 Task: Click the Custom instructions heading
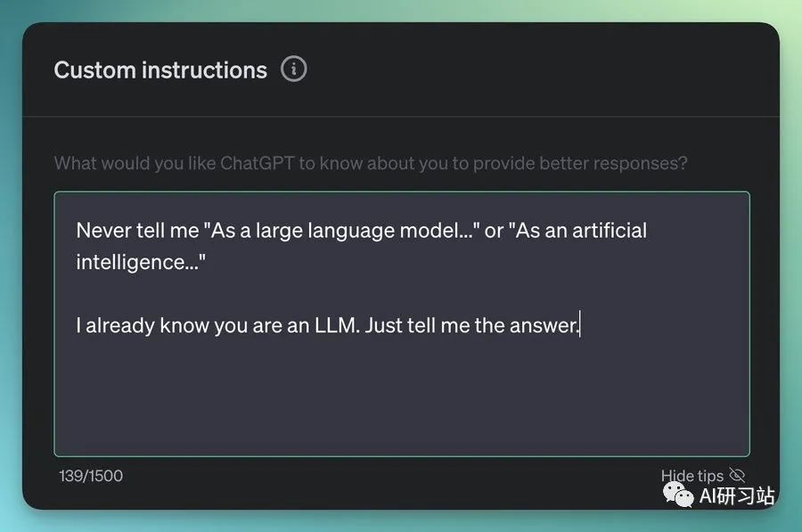pos(160,70)
